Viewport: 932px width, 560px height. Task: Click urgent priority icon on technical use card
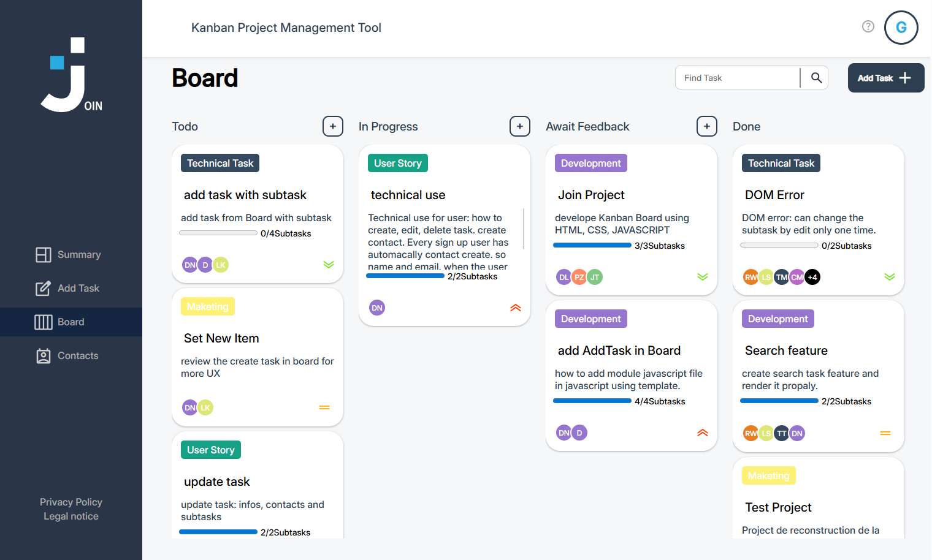click(x=515, y=308)
